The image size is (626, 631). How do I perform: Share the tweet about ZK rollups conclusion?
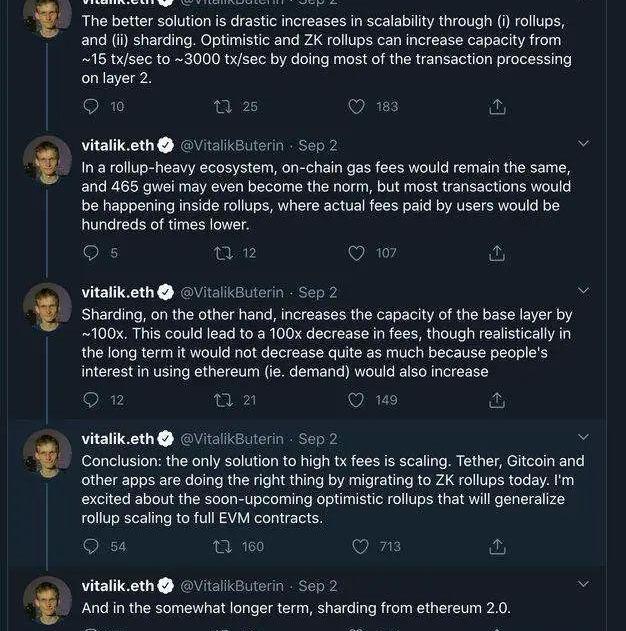[496, 546]
